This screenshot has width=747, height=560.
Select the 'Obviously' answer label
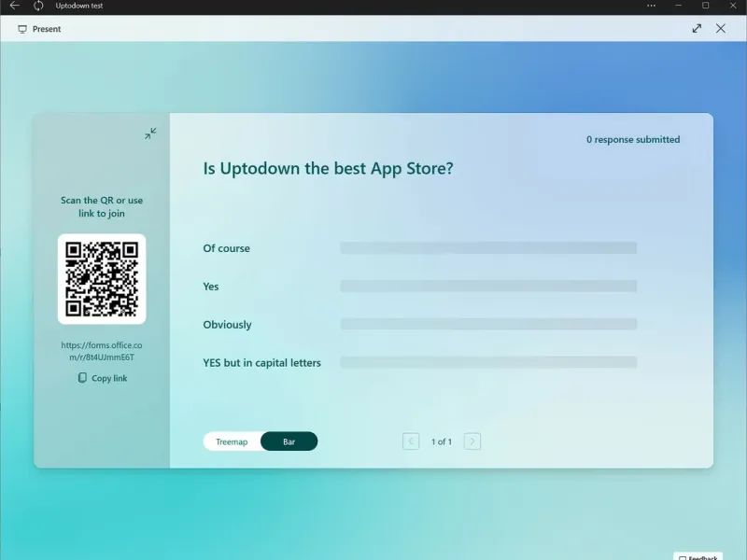click(227, 325)
